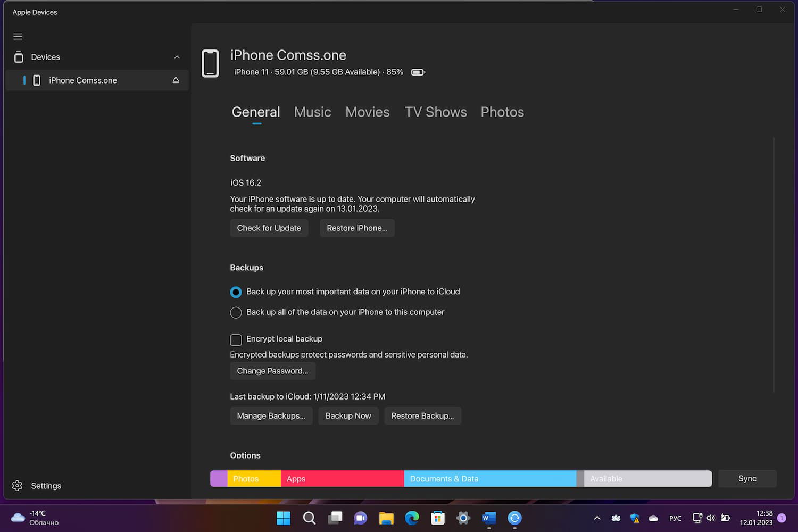798x532 pixels.
Task: Switch to the TV Shows tab
Action: [436, 112]
